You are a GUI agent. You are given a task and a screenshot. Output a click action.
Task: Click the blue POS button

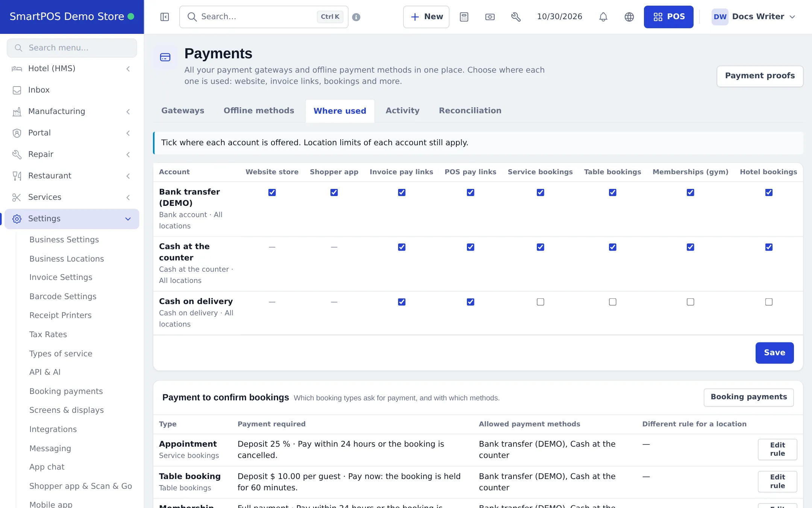coord(668,17)
